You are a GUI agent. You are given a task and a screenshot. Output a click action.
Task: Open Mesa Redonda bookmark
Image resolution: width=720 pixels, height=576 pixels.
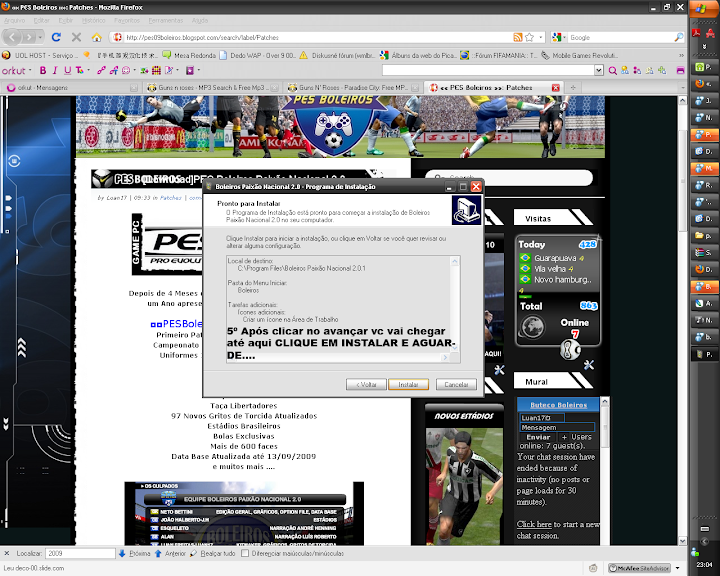point(189,55)
